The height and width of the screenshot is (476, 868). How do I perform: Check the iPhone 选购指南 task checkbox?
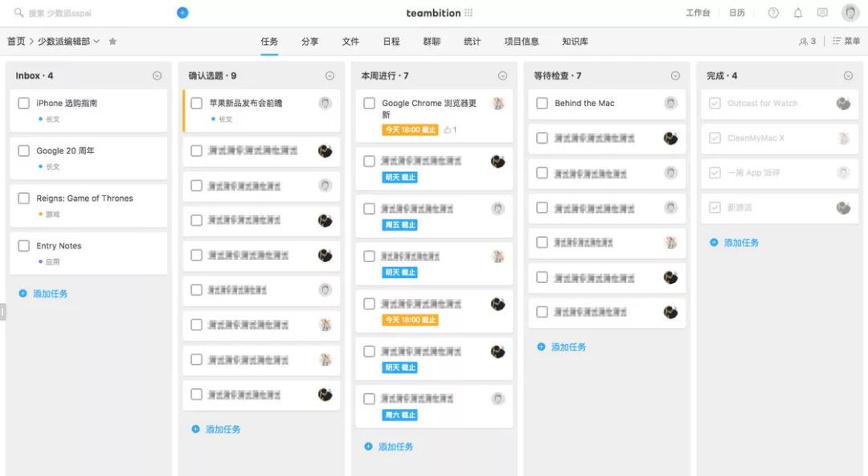tap(23, 102)
